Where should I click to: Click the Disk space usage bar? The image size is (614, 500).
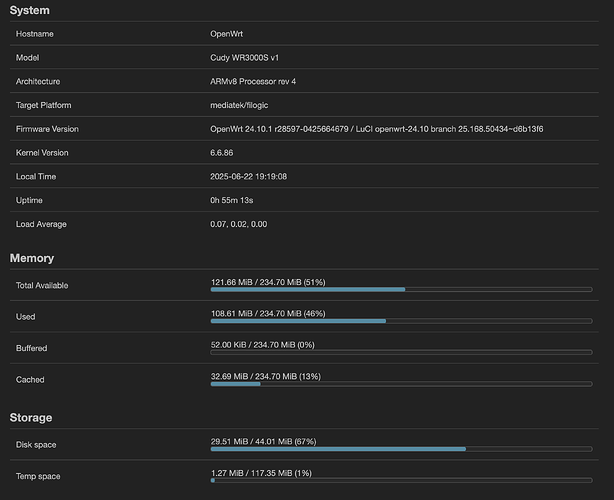[400, 448]
